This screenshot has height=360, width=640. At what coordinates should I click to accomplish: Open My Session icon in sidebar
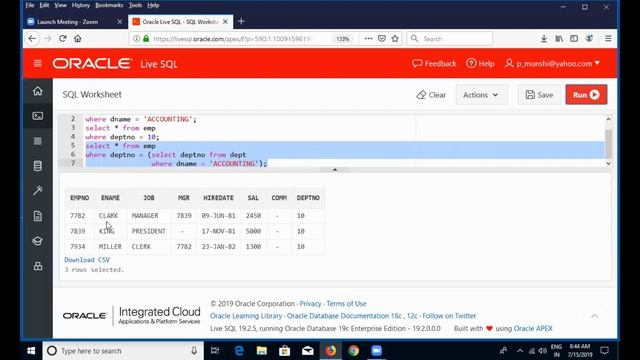pyautogui.click(x=38, y=141)
